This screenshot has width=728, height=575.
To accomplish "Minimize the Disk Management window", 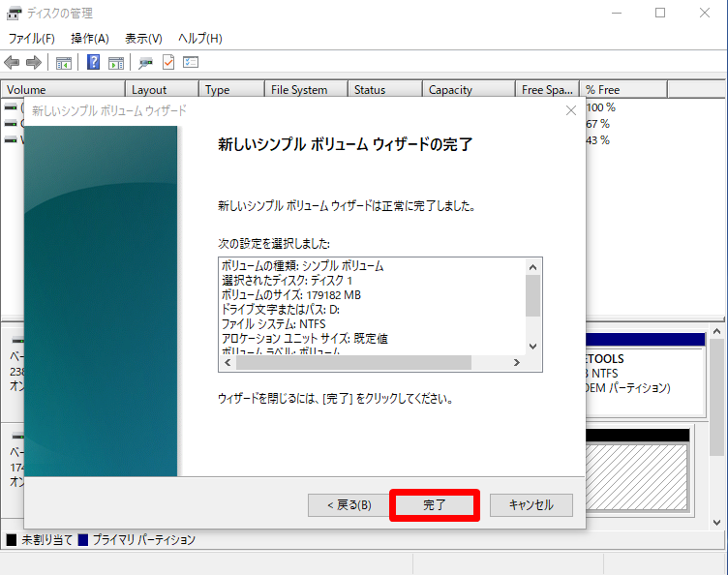I will [x=617, y=13].
